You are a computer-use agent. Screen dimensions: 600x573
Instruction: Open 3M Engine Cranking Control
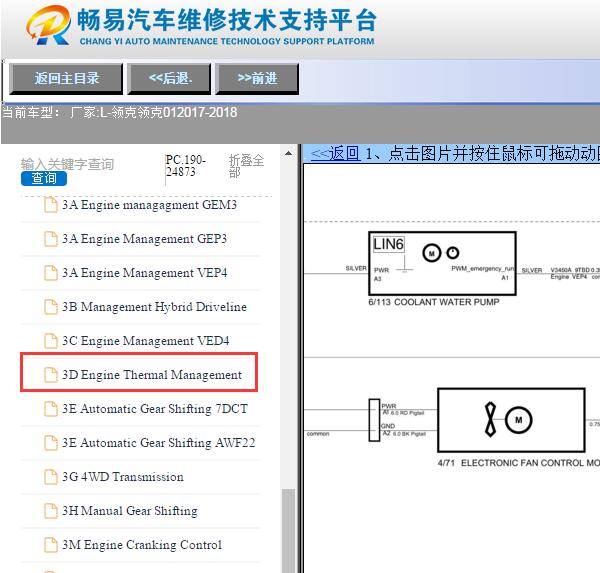point(140,545)
